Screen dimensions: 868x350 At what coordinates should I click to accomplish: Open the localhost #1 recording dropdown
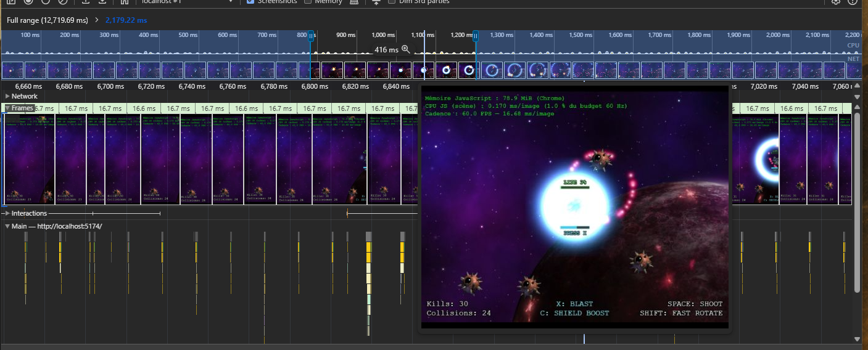pyautogui.click(x=186, y=2)
